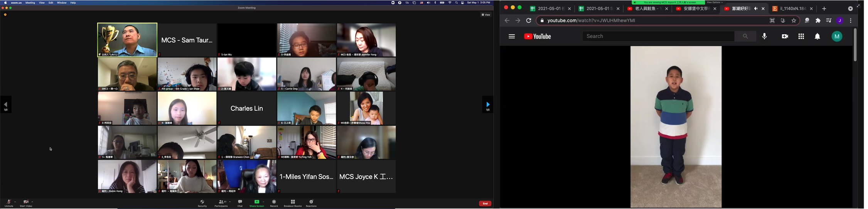
Task: Go to next gallery page with right arrow
Action: pyautogui.click(x=488, y=104)
